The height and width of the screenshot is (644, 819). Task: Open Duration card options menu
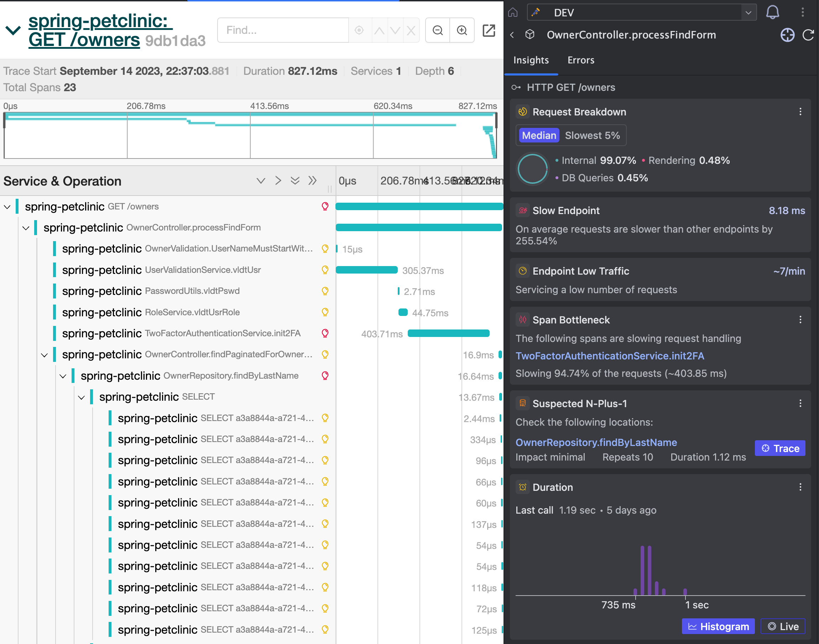pyautogui.click(x=800, y=487)
